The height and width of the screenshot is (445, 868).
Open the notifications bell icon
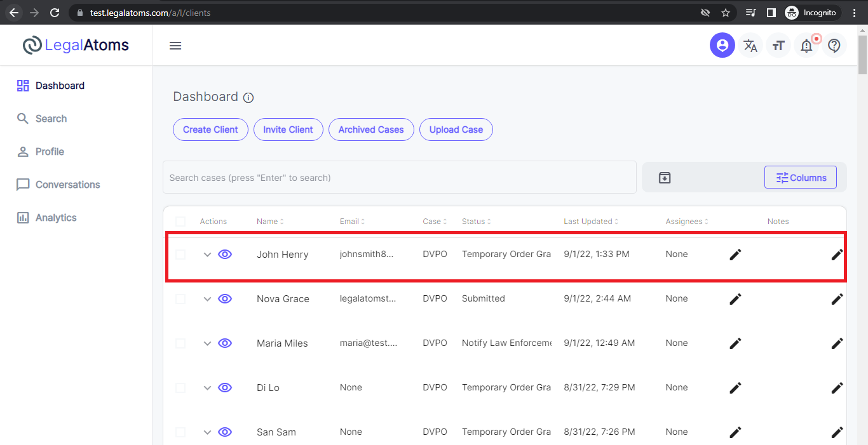click(806, 46)
